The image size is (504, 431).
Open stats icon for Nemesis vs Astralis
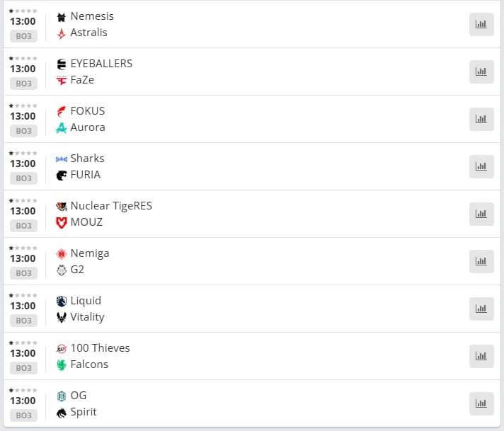coord(481,25)
